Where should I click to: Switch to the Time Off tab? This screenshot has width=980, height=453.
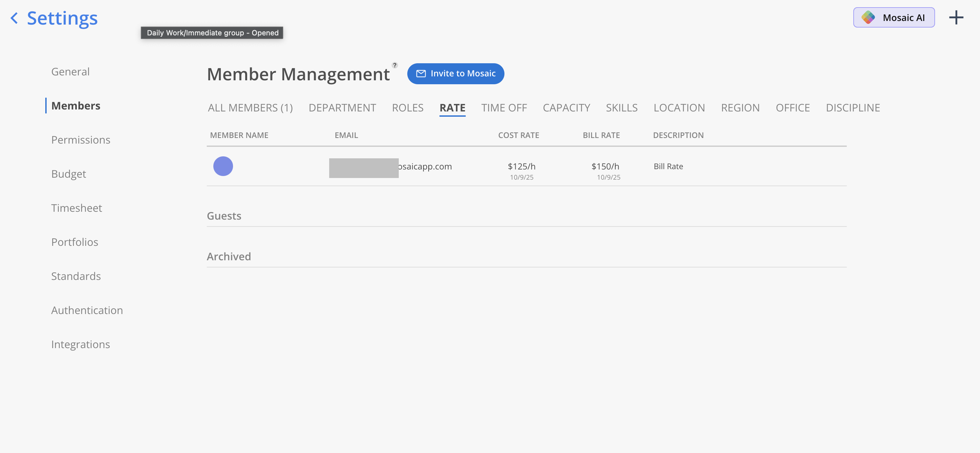click(504, 108)
